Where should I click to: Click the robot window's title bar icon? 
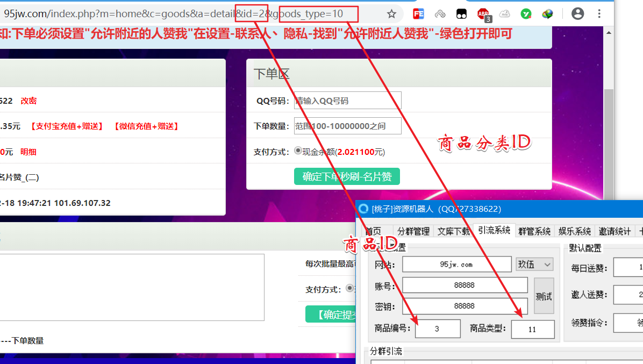click(363, 209)
